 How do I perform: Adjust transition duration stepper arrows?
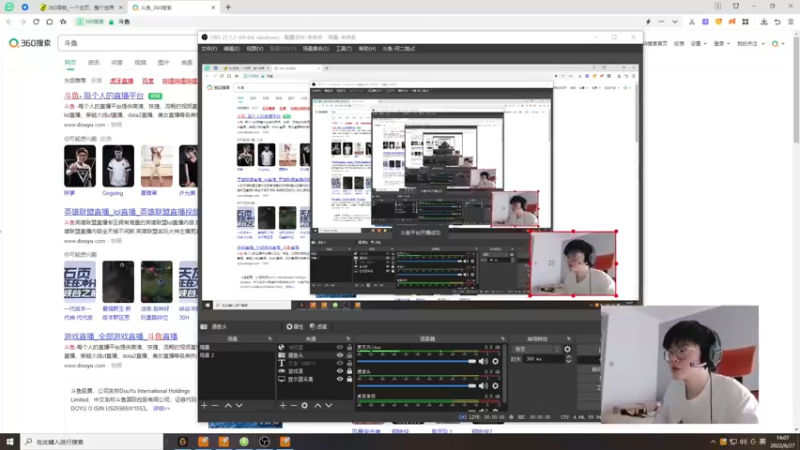point(568,359)
